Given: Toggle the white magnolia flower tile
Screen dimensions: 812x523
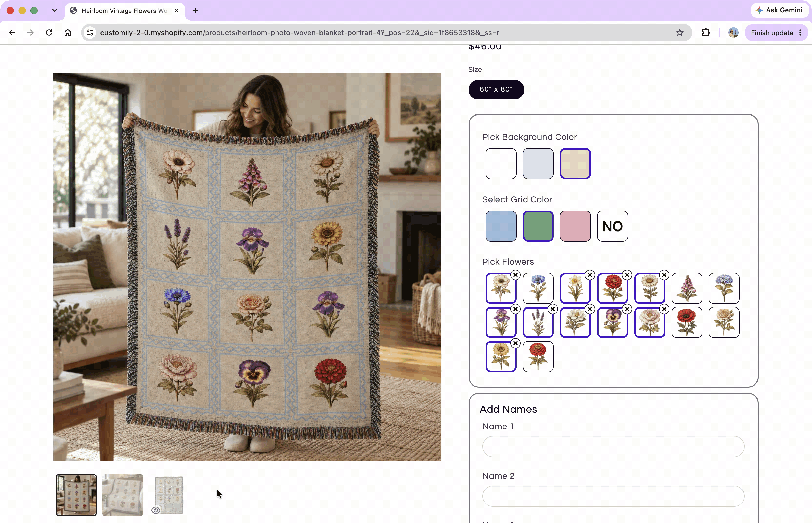Looking at the screenshot, I should pyautogui.click(x=575, y=323).
